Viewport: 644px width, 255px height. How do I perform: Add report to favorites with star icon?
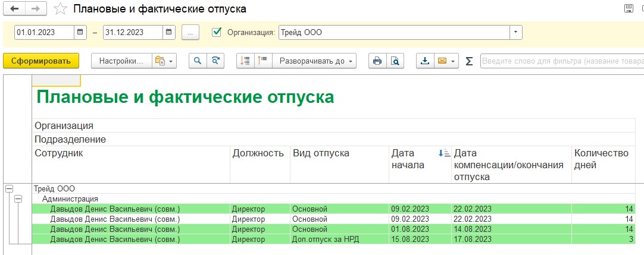click(x=60, y=8)
